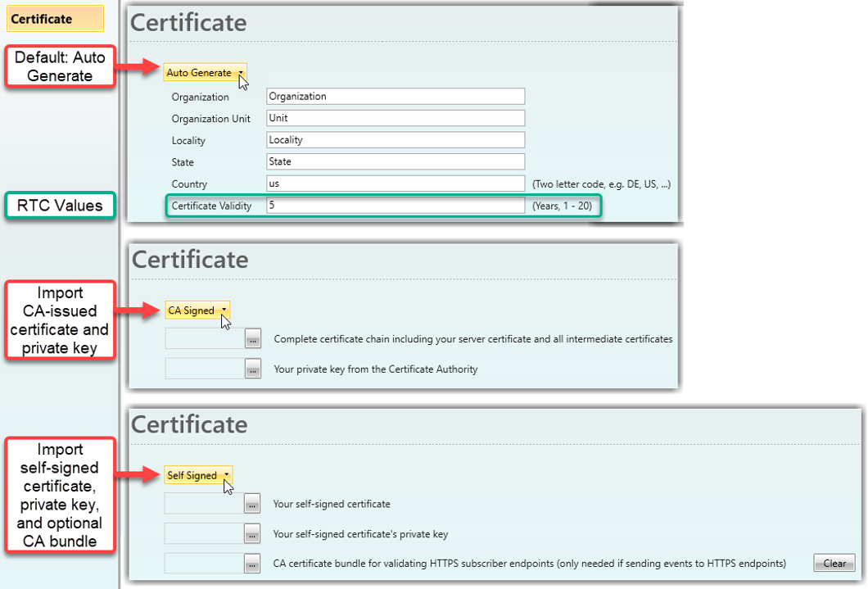Click the CA private key file path box

205,369
